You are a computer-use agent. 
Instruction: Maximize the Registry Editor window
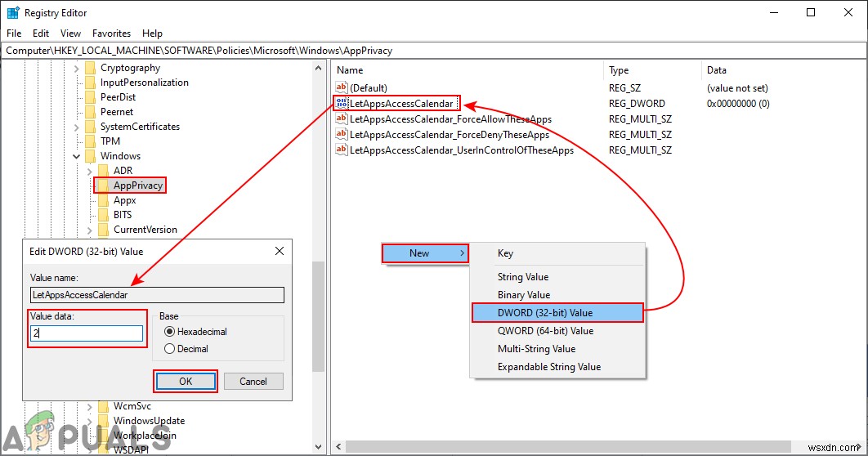811,13
